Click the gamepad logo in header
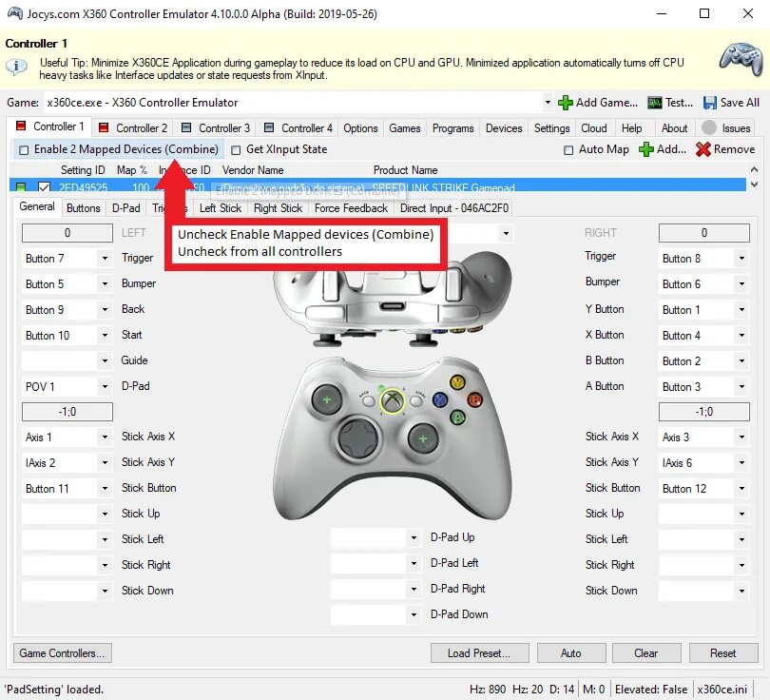Viewport: 770px width, 700px height. [741, 60]
